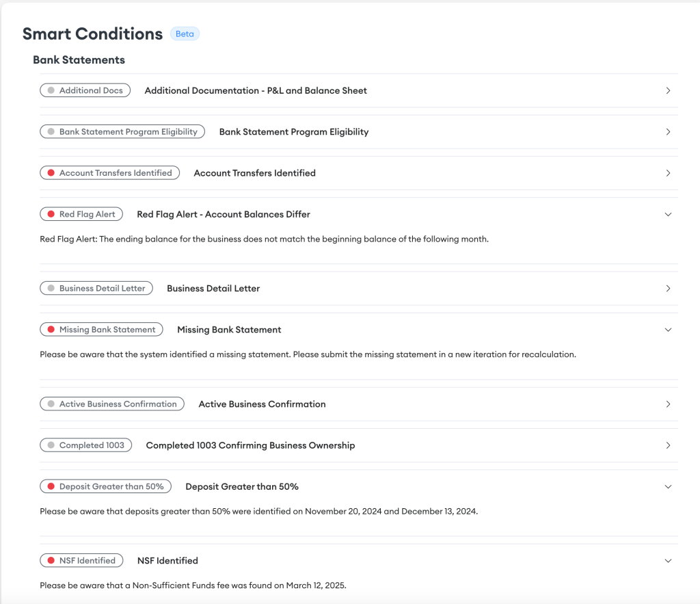Click the Beta badge next to Smart Conditions

(x=185, y=33)
